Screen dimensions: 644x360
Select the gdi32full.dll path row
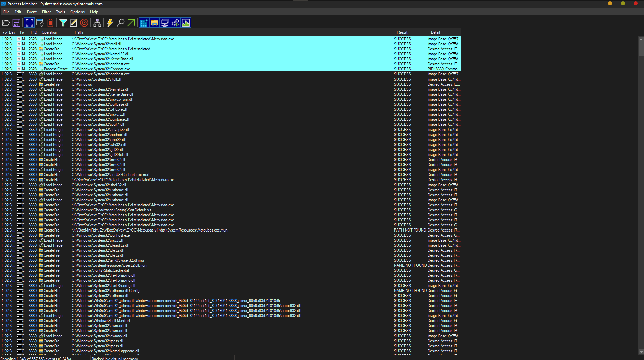click(x=231, y=155)
